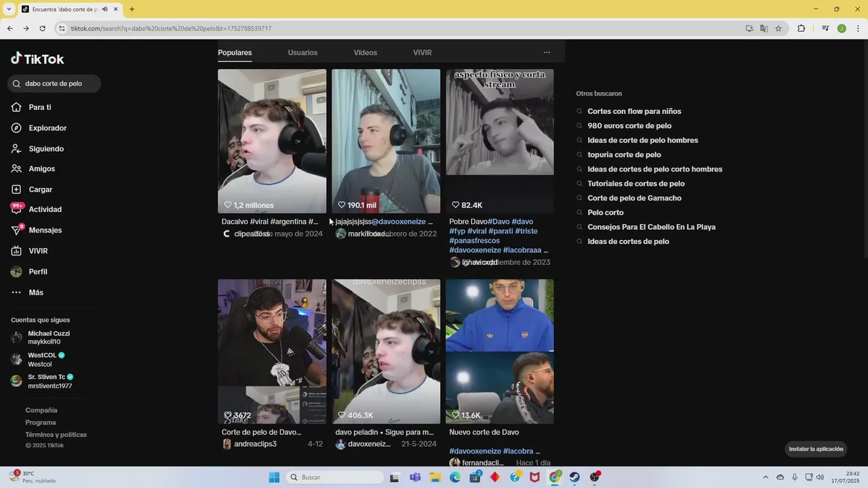Screen dimensions: 868x488
Task: Open Mensajes inbox icon
Action: (x=16, y=230)
